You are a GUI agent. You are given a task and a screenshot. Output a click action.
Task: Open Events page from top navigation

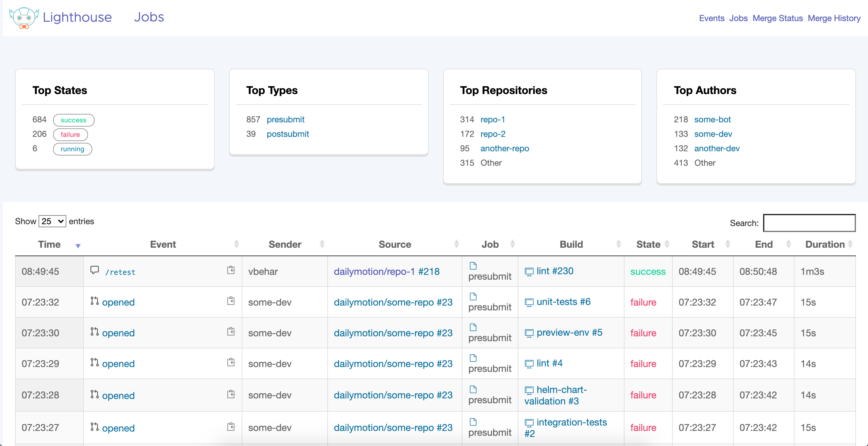tap(711, 18)
